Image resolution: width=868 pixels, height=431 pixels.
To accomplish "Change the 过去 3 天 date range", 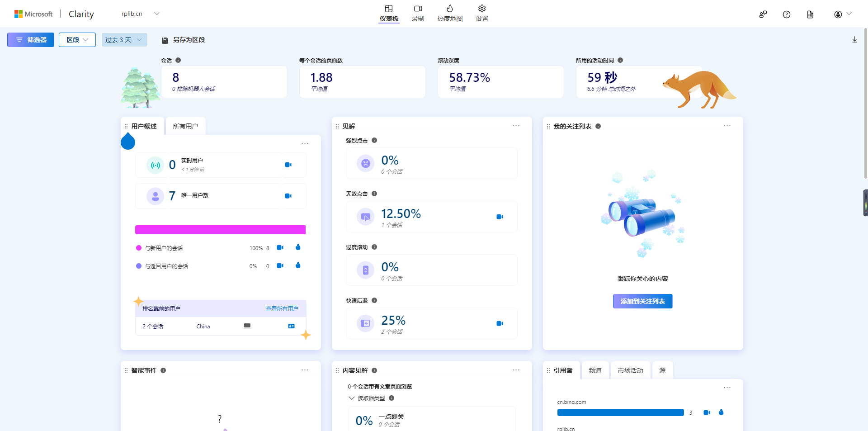I will (x=124, y=40).
